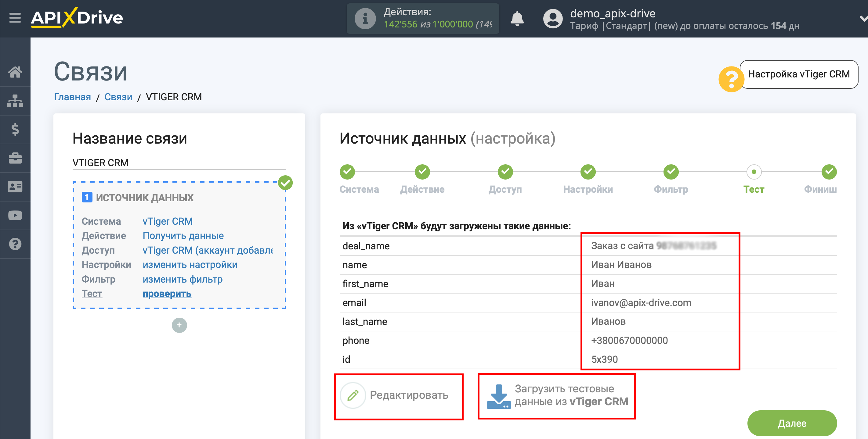The width and height of the screenshot is (868, 439).
Task: Select the id value 5x390
Action: click(605, 359)
